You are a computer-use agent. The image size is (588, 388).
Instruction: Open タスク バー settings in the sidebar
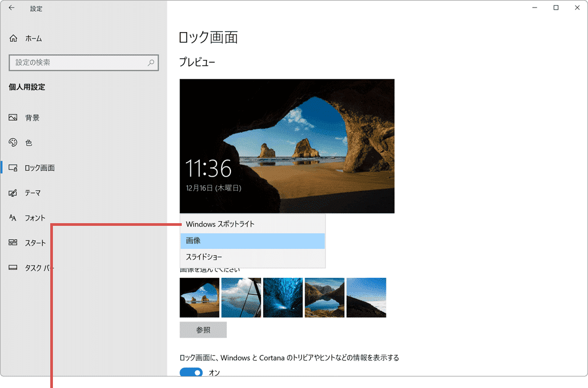point(37,268)
